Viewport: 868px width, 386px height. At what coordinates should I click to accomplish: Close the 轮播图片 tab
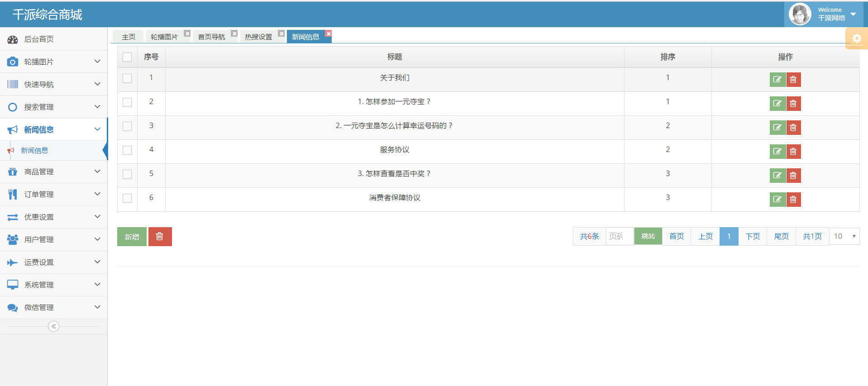click(187, 33)
